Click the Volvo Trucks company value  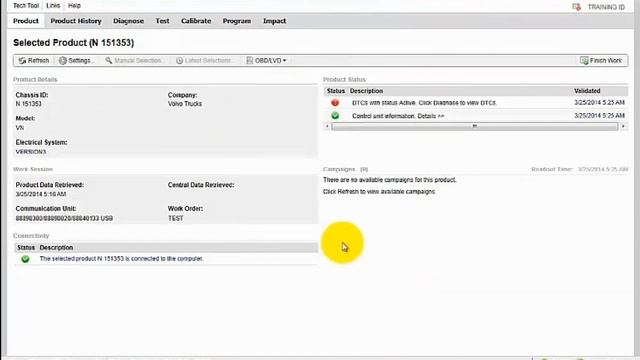184,104
